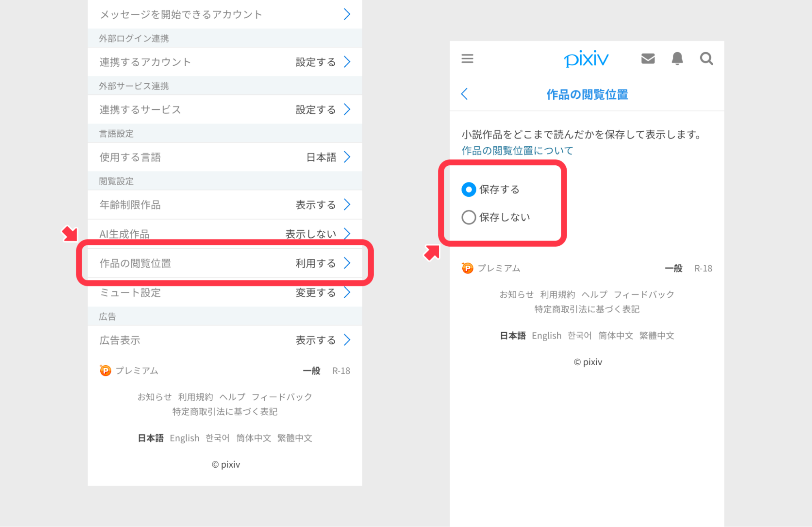Click the 作品の閲覧位置について link
Screen dimensions: 812x527
coord(517,151)
